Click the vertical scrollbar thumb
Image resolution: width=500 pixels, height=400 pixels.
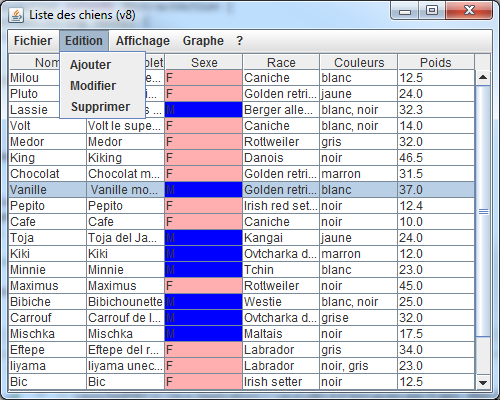point(483,211)
